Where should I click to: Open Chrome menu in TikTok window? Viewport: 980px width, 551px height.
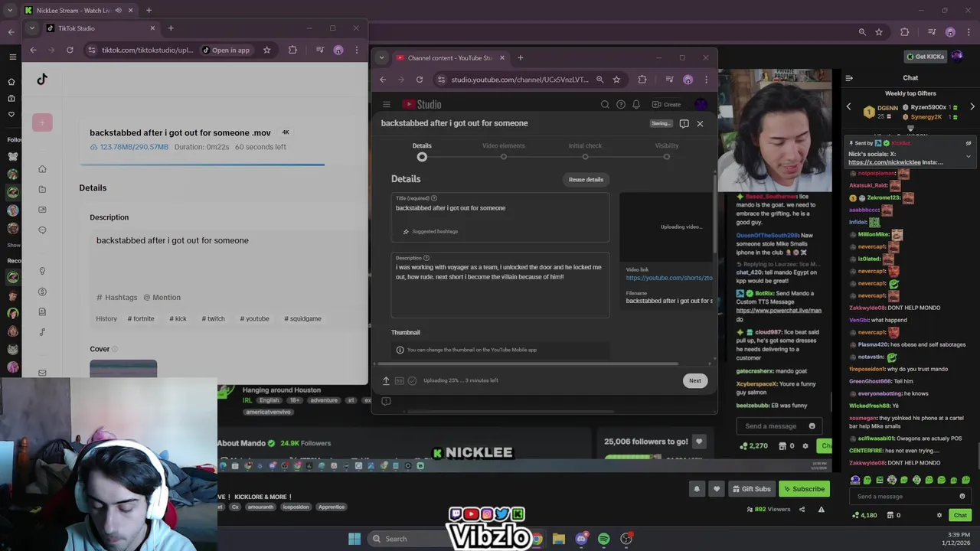[356, 50]
